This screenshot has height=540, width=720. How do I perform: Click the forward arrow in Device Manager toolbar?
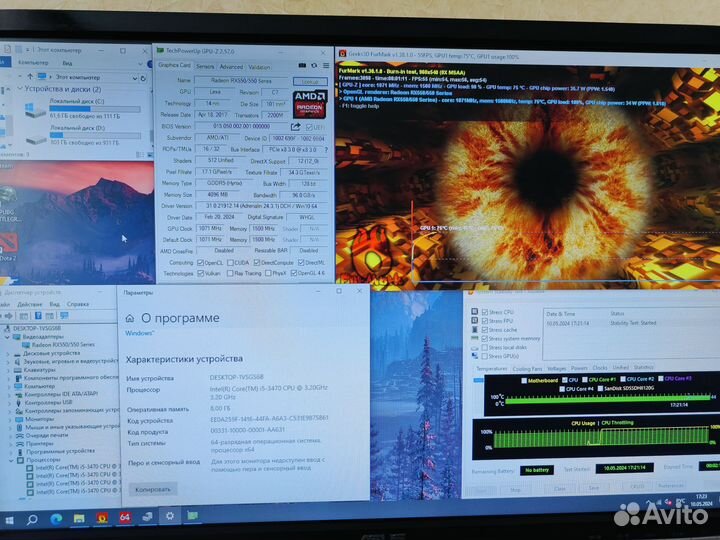[x=9, y=316]
